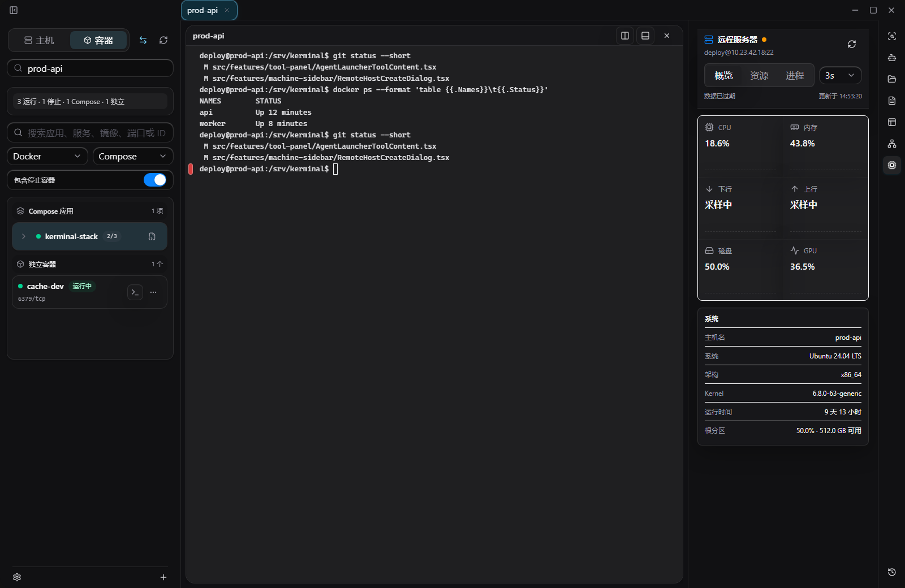Click the 6379/tcp port text
Viewport: 905px width, 588px height.
[x=32, y=299]
